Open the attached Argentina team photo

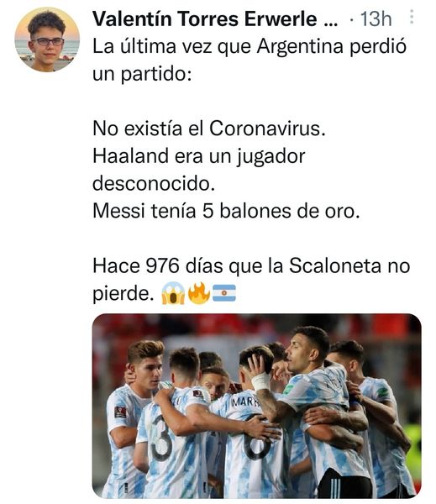(x=256, y=406)
